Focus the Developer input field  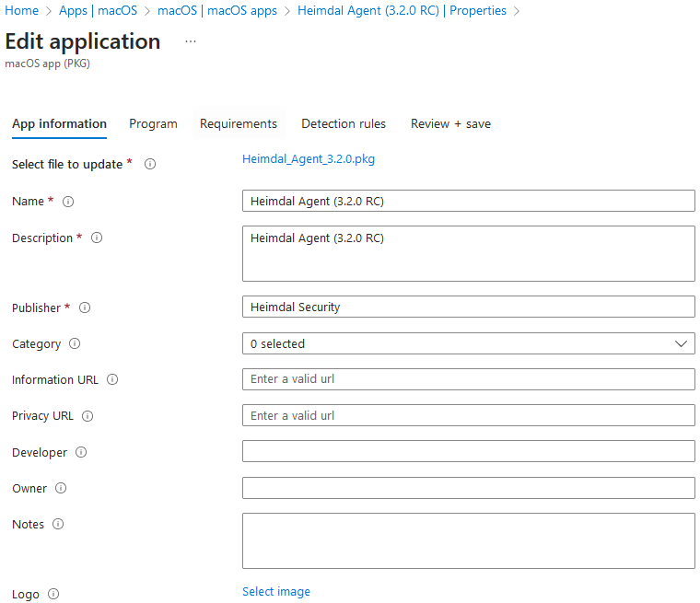tap(468, 451)
